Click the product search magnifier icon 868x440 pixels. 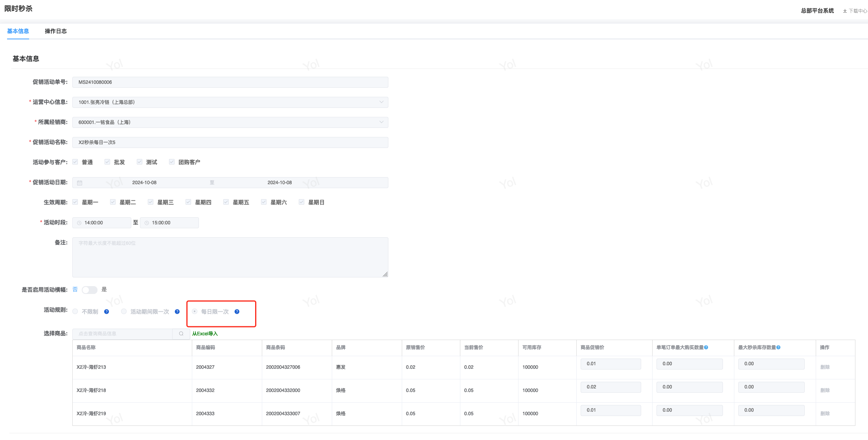[181, 334]
